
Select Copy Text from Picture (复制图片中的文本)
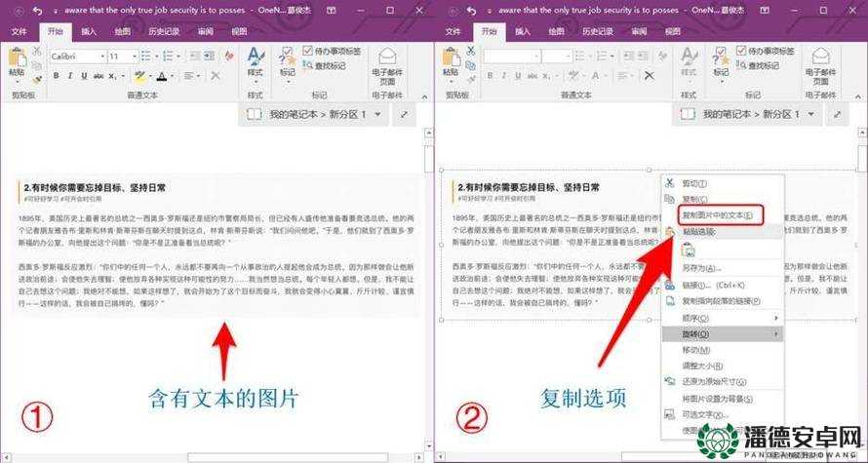(720, 214)
